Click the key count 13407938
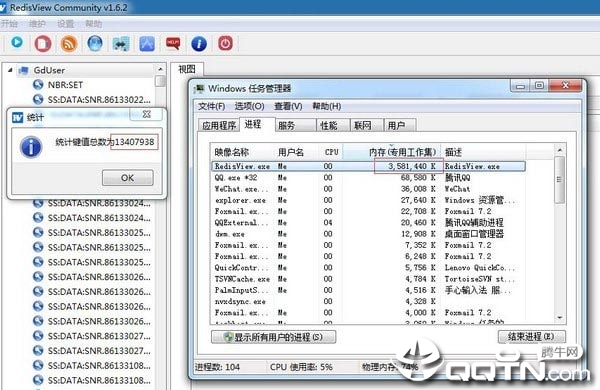Screen dimensions: 600x390 coord(134,142)
